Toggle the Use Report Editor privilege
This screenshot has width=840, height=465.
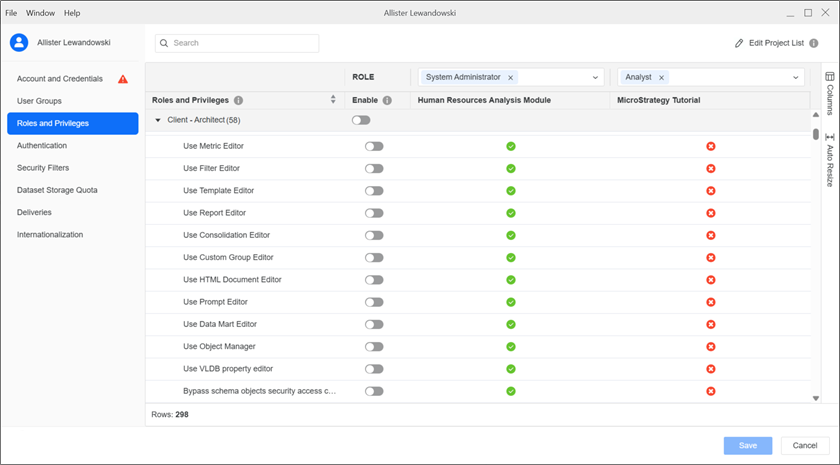point(374,213)
